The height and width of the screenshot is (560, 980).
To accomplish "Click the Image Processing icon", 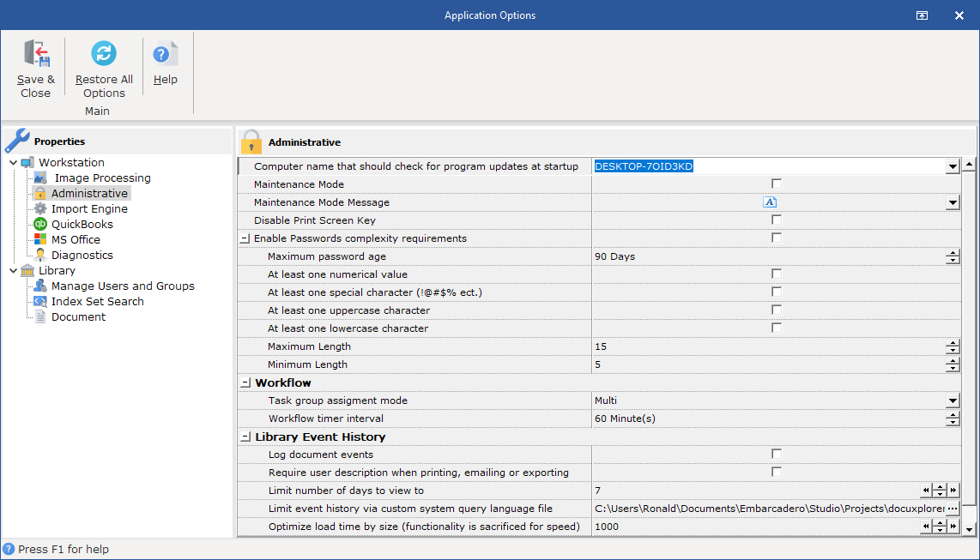I will pyautogui.click(x=40, y=178).
